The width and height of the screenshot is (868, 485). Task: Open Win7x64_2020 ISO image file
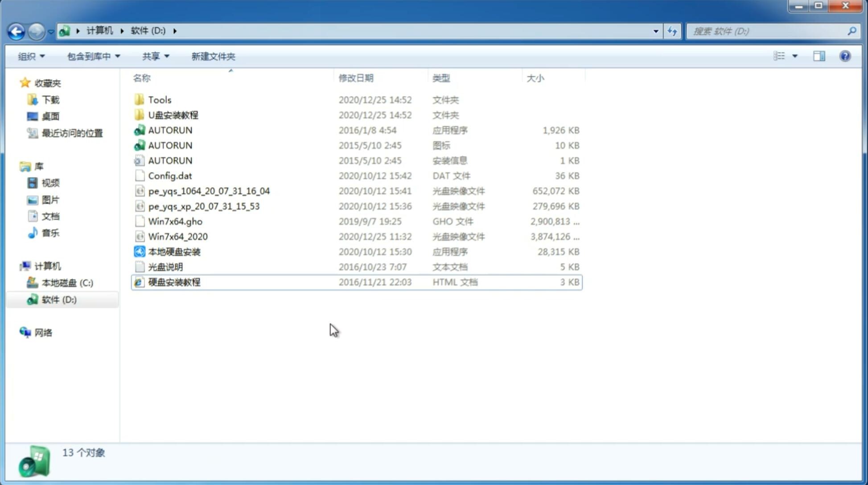177,237
